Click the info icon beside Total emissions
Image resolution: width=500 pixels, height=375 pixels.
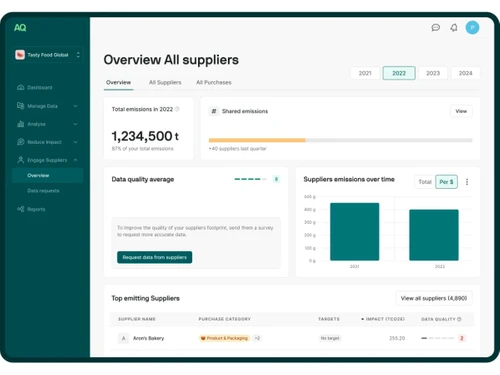click(x=177, y=109)
